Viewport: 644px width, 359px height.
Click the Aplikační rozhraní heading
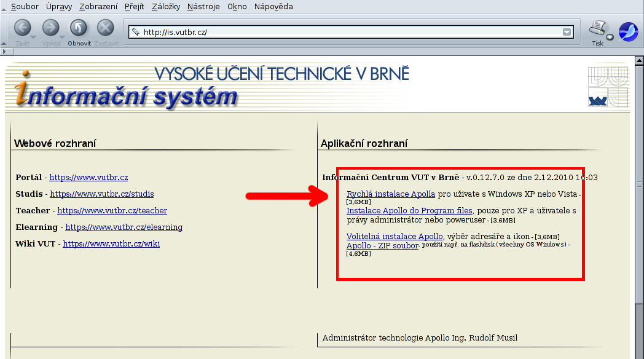(364, 143)
